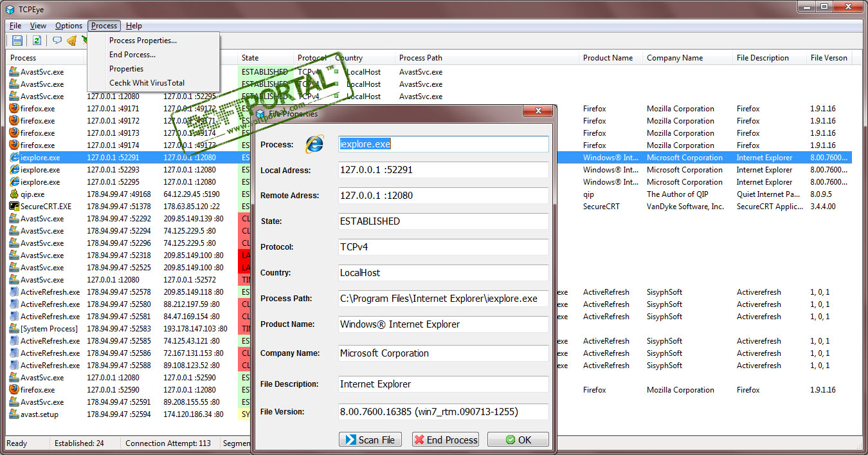
Task: Click the Product Name field in dialog
Action: click(x=444, y=324)
